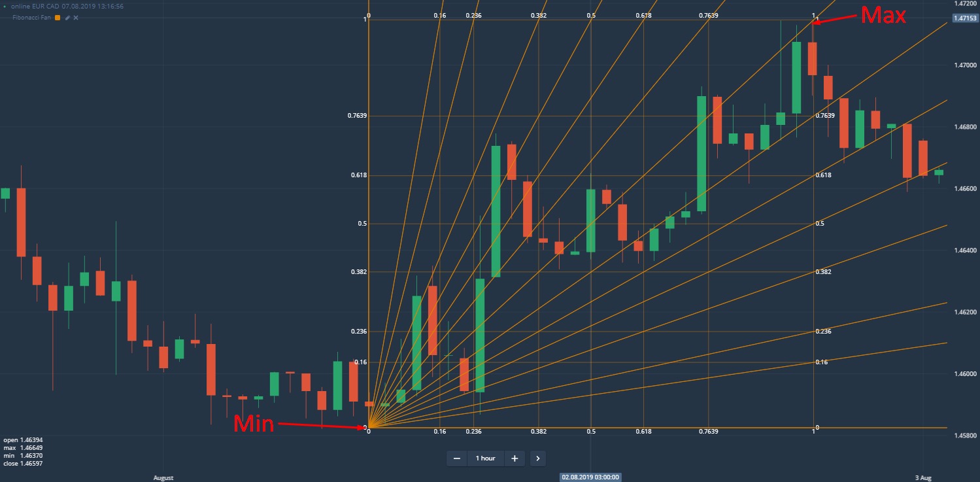Click the 3 Aug date on time axis
The image size is (980, 482).
tap(924, 478)
